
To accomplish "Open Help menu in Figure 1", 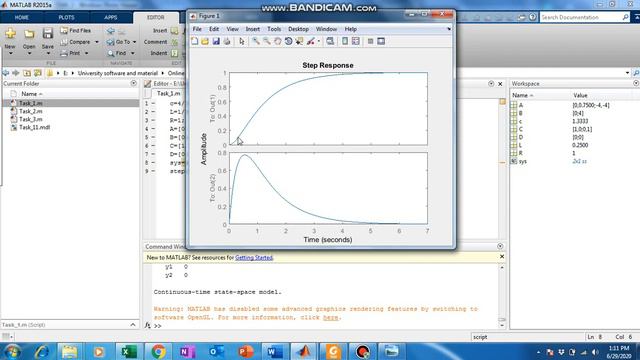I will tap(351, 29).
